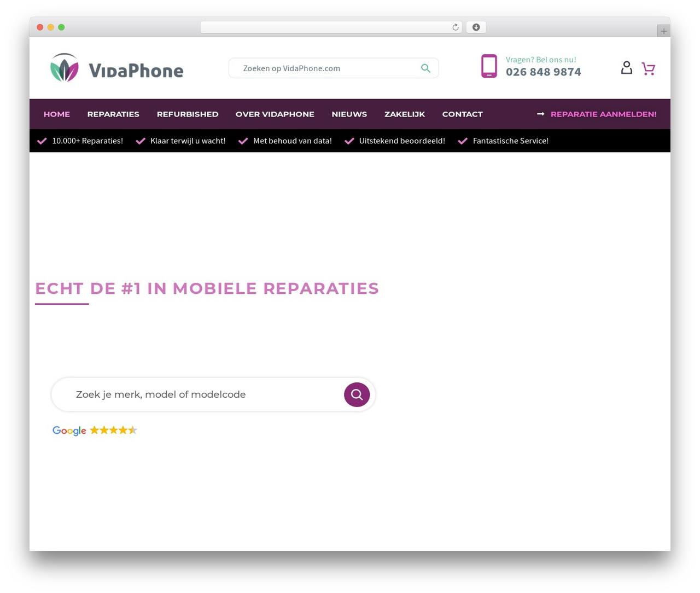The image size is (700, 593).
Task: Click the Reparatie Aanmelden link
Action: [604, 114]
